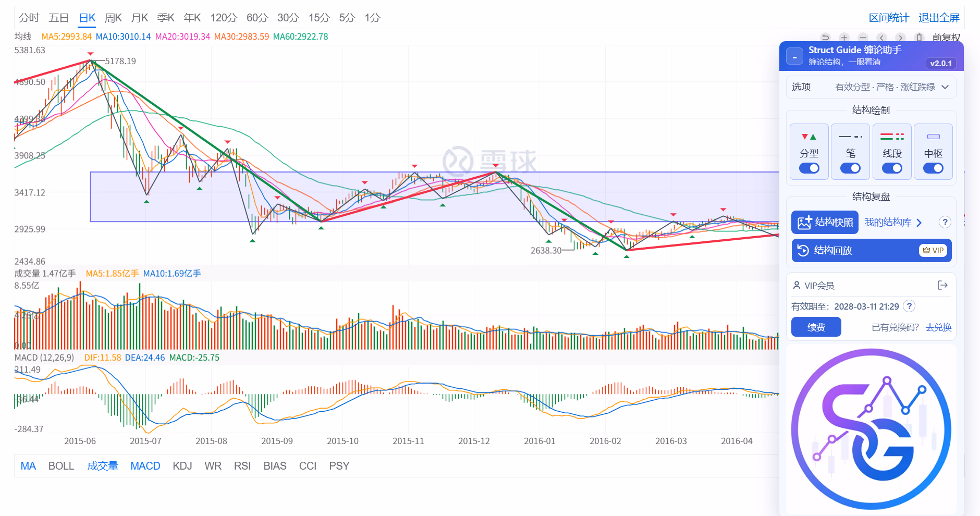Toggle the 线段 switch off
The image size is (980, 516).
coord(892,168)
